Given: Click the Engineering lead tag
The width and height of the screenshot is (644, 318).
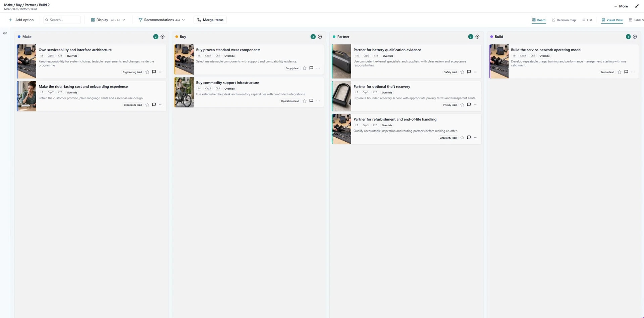Looking at the screenshot, I should pos(132,72).
